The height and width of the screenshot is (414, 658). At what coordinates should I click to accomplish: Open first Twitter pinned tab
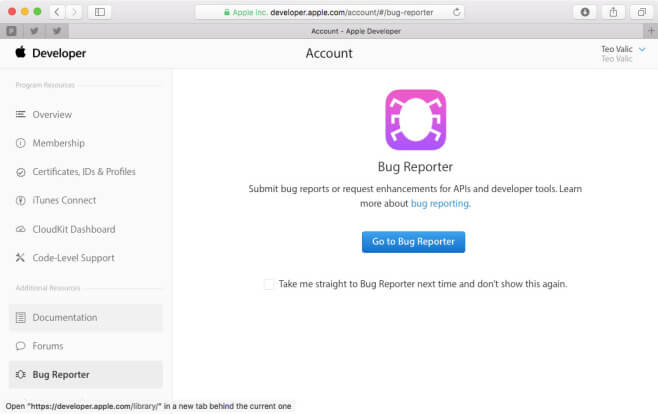coord(33,31)
